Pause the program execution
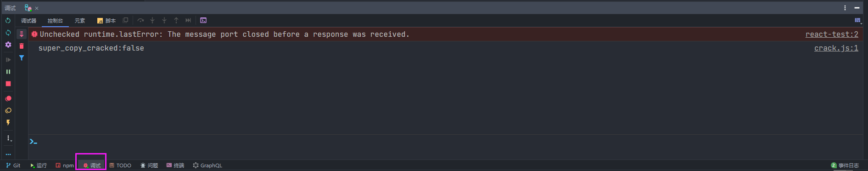The height and width of the screenshot is (171, 868). (8, 72)
